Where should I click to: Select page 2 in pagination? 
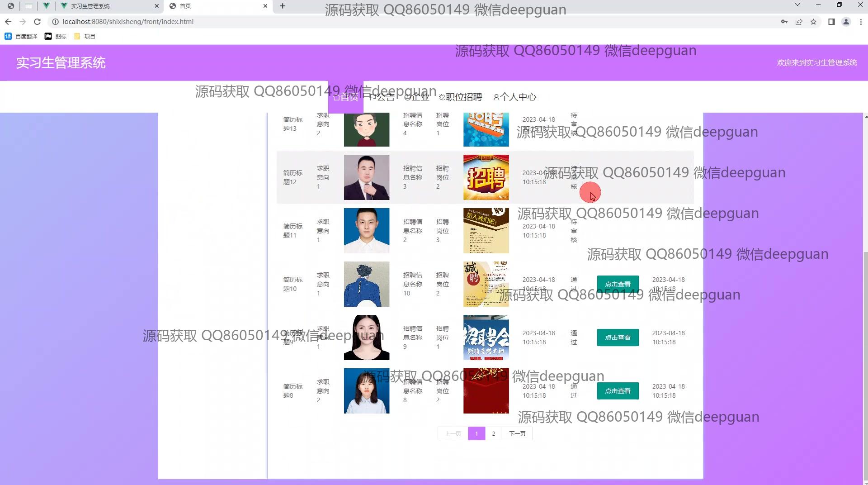pyautogui.click(x=493, y=433)
